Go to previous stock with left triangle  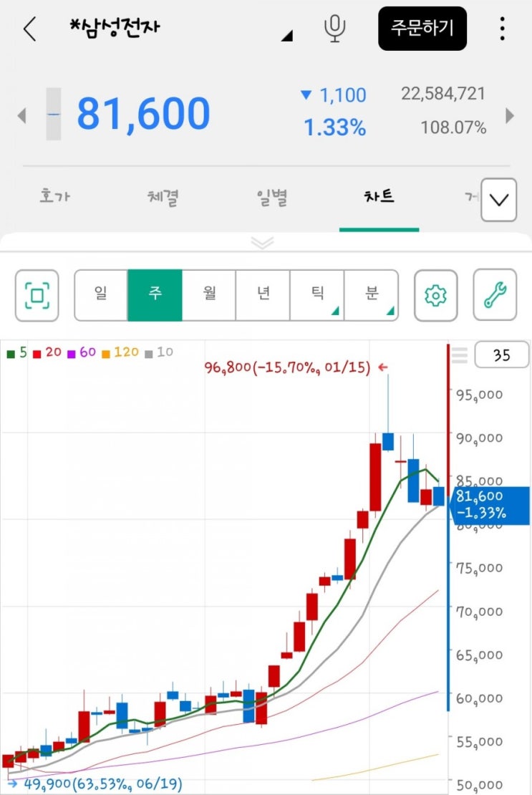click(21, 115)
